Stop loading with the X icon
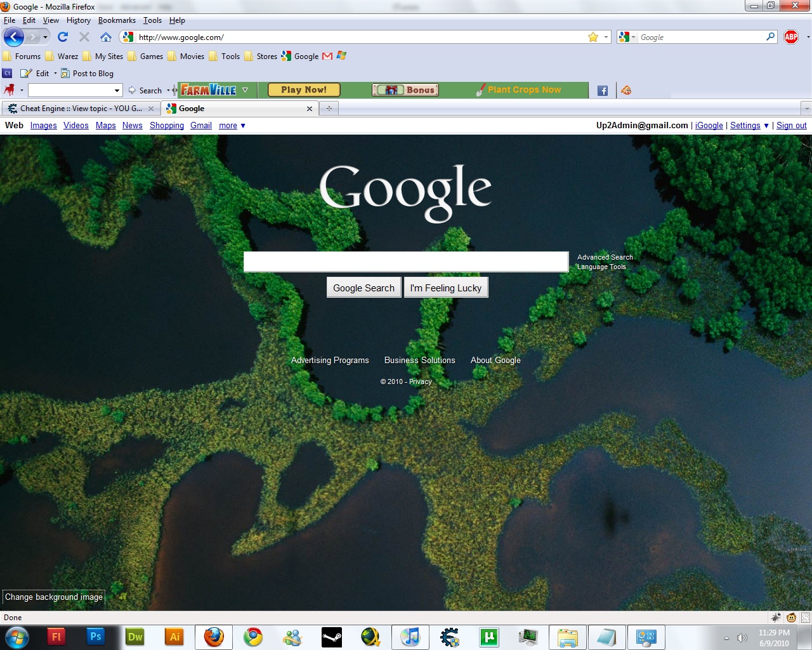 pos(84,37)
